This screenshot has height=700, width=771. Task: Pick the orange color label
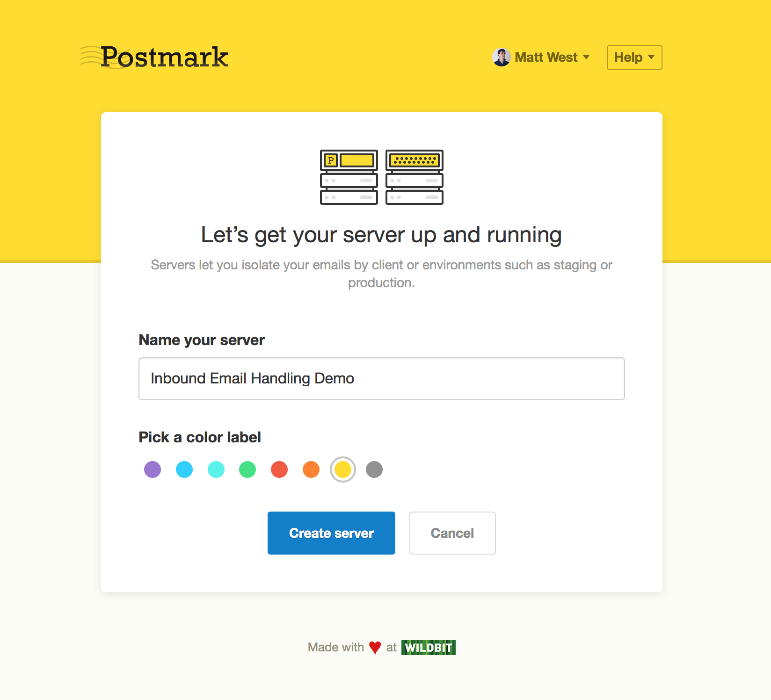tap(311, 469)
